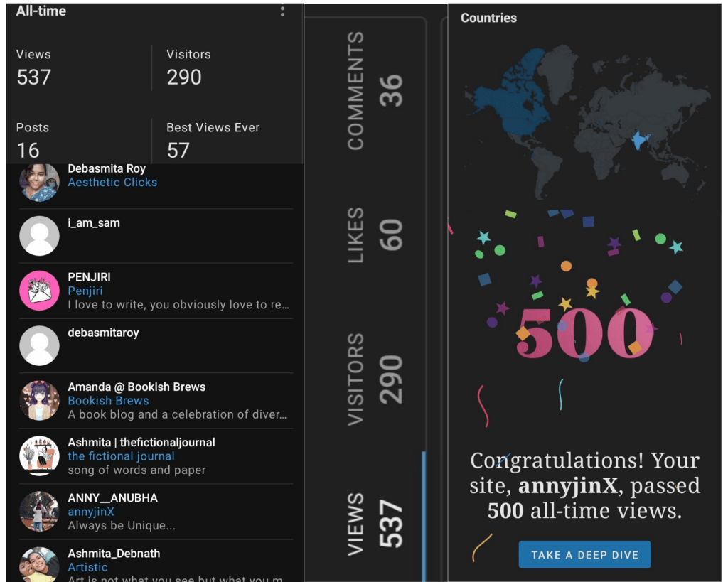
Task: Click the pink PENJIRI envelope avatar
Action: (x=39, y=291)
